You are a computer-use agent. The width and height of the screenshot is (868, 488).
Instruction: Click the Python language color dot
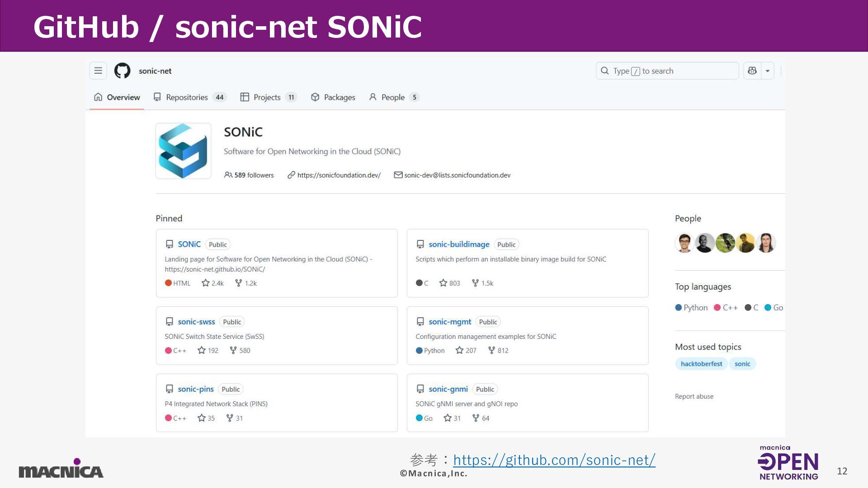[678, 308]
